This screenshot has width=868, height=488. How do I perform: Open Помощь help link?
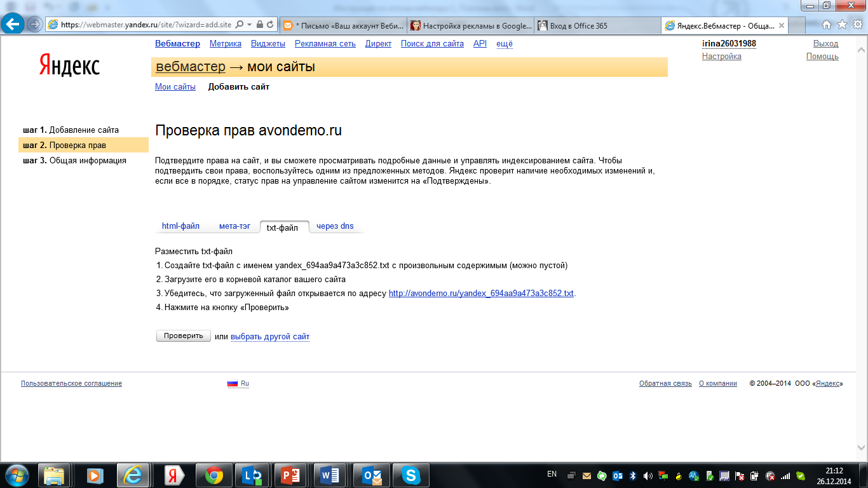pyautogui.click(x=822, y=57)
